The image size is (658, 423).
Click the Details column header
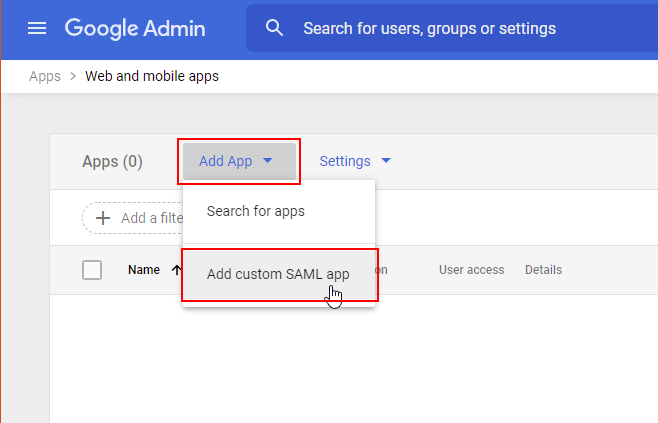pyautogui.click(x=543, y=270)
